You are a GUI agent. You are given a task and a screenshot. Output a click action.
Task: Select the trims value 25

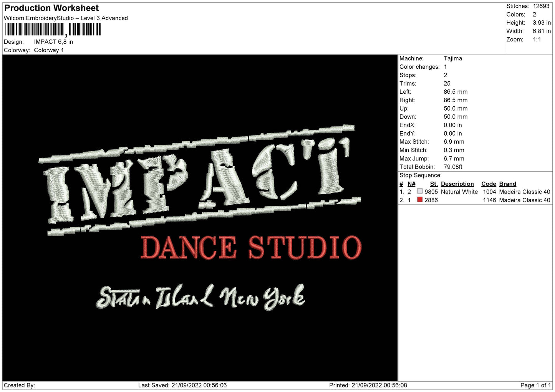(447, 84)
